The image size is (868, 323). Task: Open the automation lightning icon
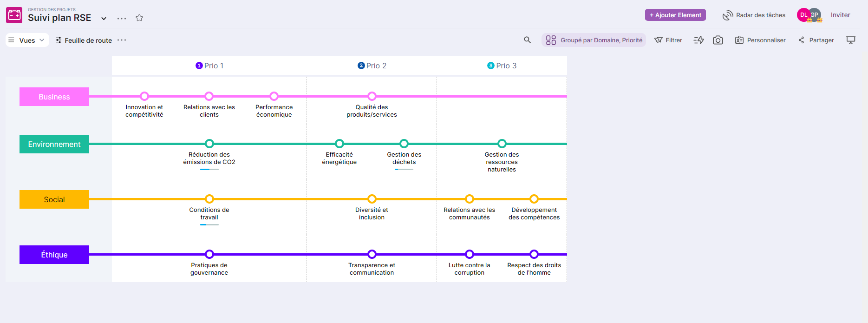click(x=698, y=40)
